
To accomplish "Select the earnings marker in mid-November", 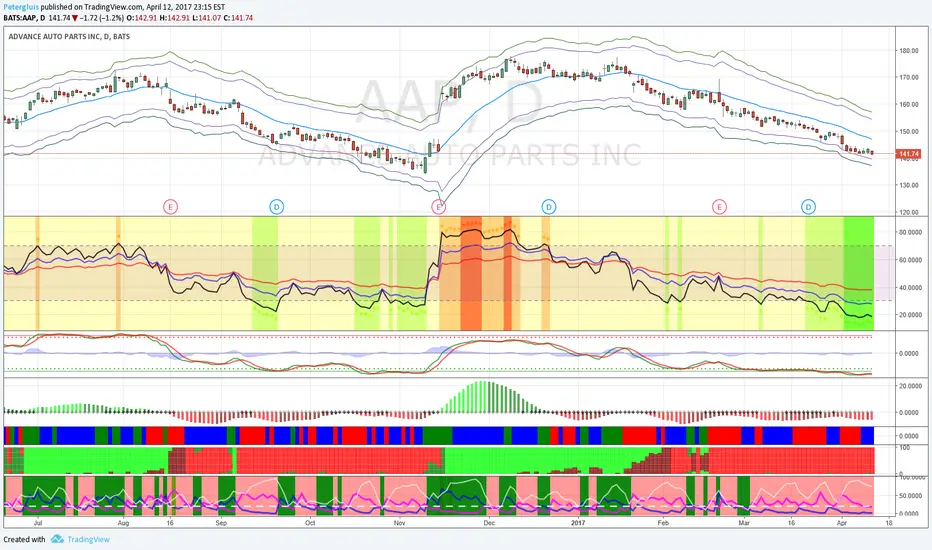I will pyautogui.click(x=438, y=207).
